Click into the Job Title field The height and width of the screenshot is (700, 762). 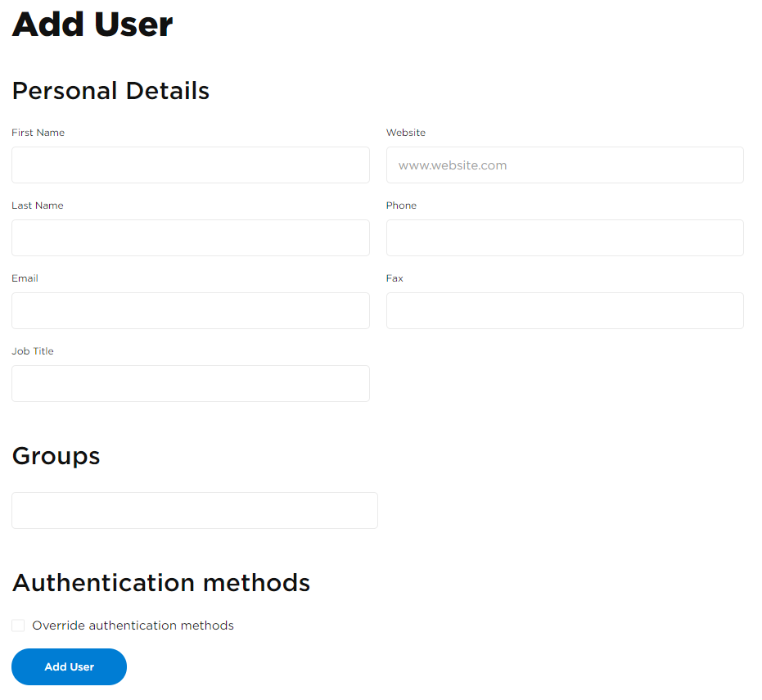[x=190, y=383]
